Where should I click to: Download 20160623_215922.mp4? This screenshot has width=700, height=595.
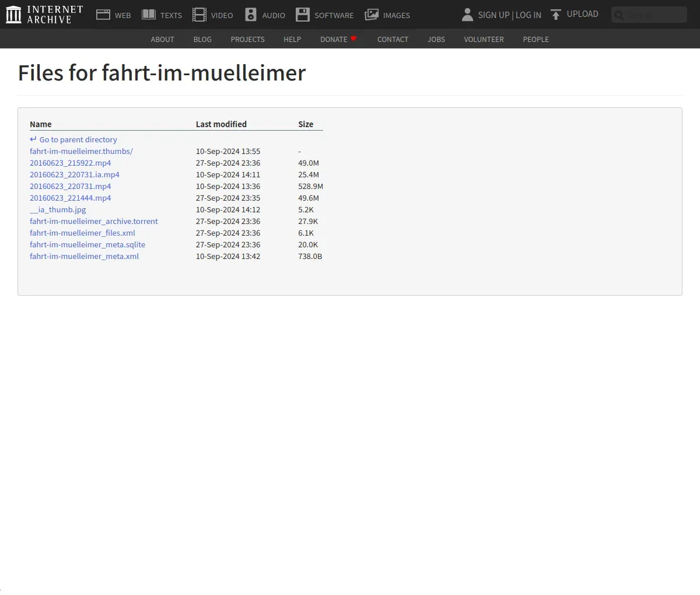[70, 163]
